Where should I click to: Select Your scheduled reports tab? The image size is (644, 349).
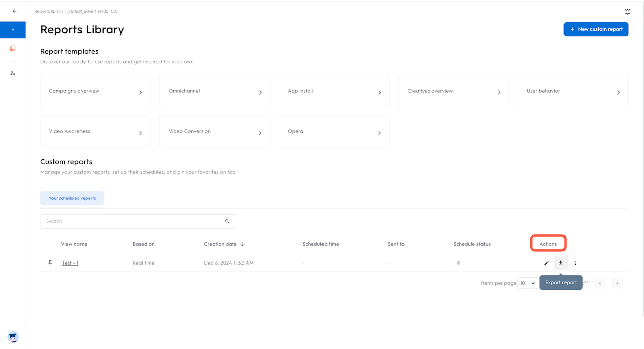[72, 198]
